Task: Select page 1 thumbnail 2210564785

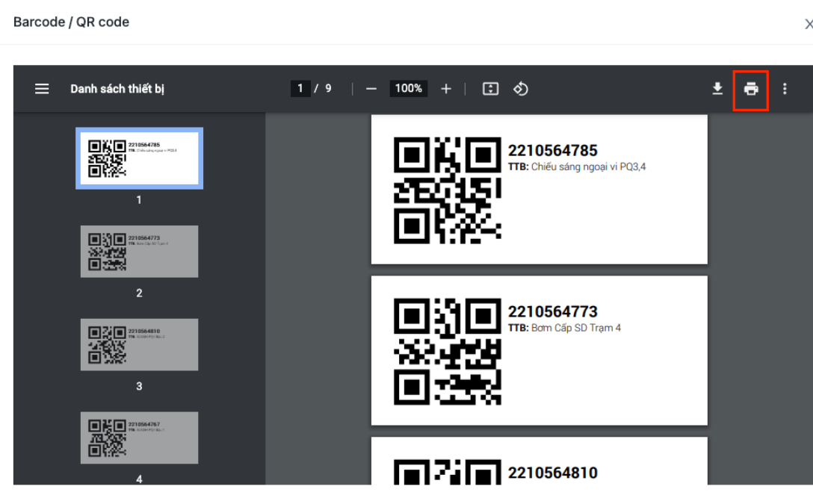Action: [140, 158]
